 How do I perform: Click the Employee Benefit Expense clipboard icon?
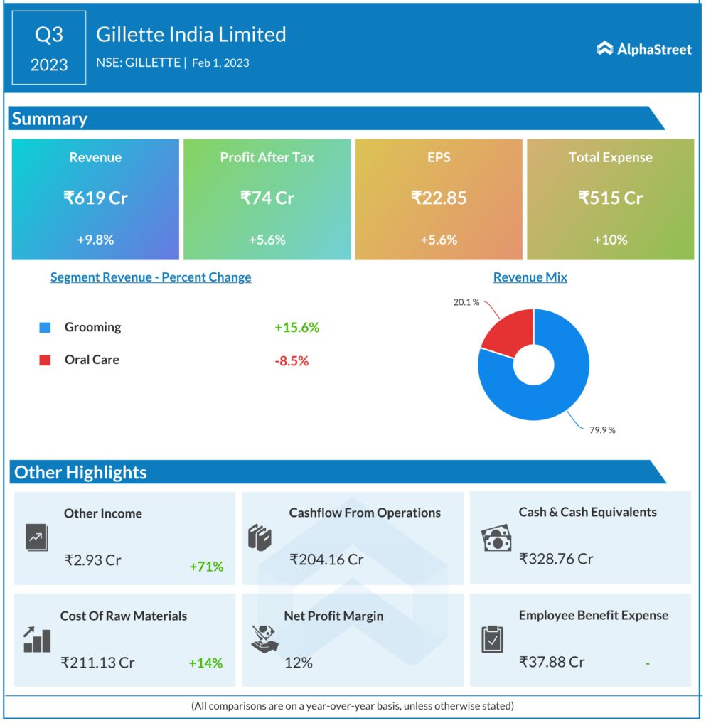(492, 639)
